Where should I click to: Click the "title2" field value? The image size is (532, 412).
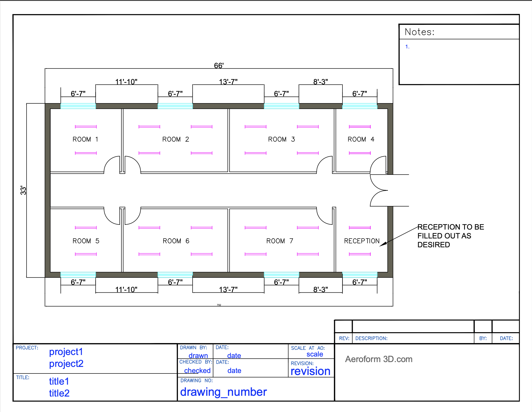(x=59, y=393)
